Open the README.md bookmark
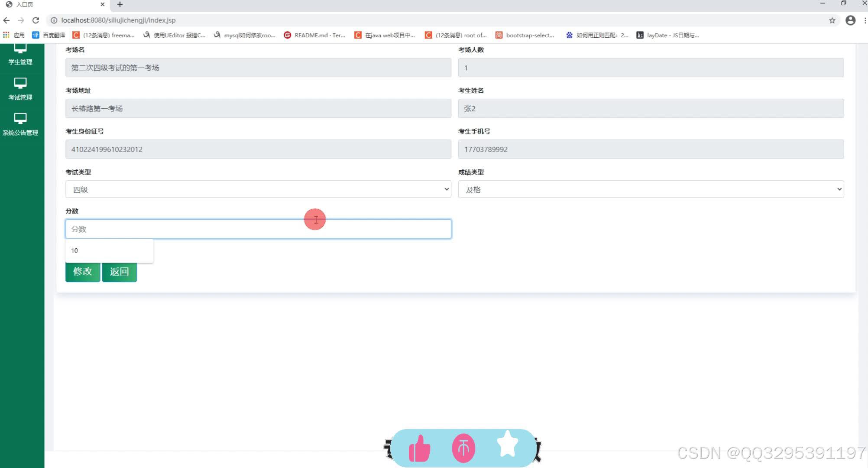868x468 pixels. pos(315,35)
